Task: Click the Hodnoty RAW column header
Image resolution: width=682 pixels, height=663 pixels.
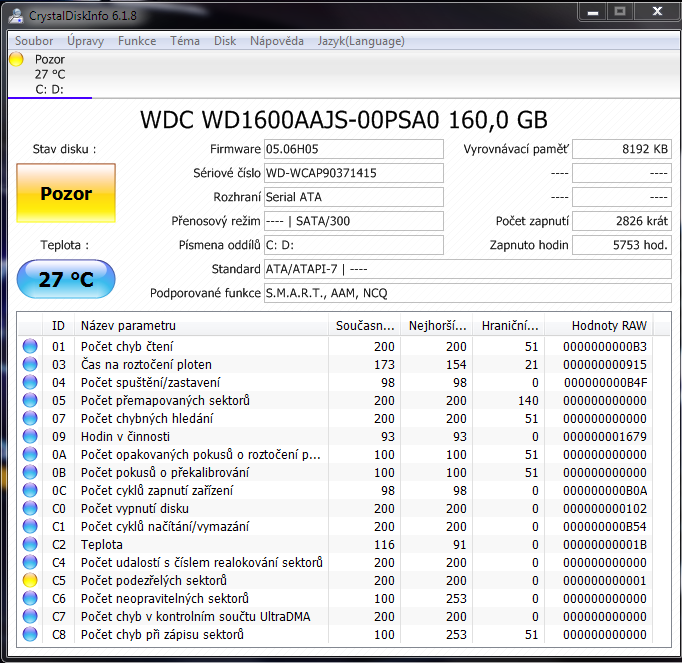Action: pos(599,325)
